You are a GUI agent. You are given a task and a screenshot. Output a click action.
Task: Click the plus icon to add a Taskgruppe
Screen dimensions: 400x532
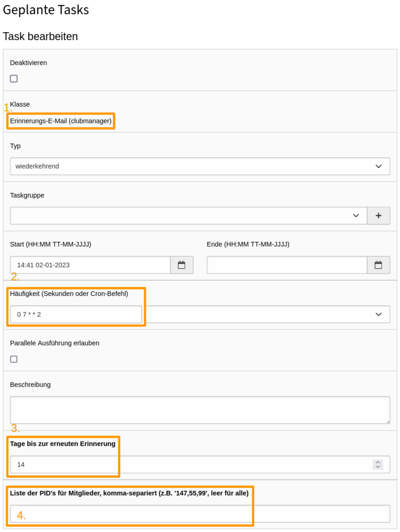pos(378,215)
